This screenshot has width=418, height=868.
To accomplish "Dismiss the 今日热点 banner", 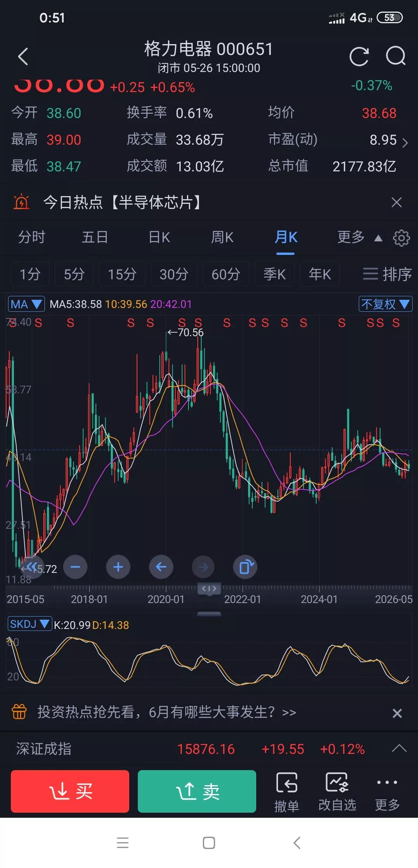I will (x=397, y=202).
